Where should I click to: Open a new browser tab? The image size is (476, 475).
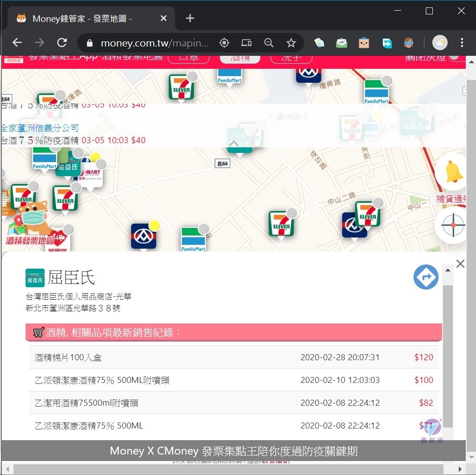190,19
